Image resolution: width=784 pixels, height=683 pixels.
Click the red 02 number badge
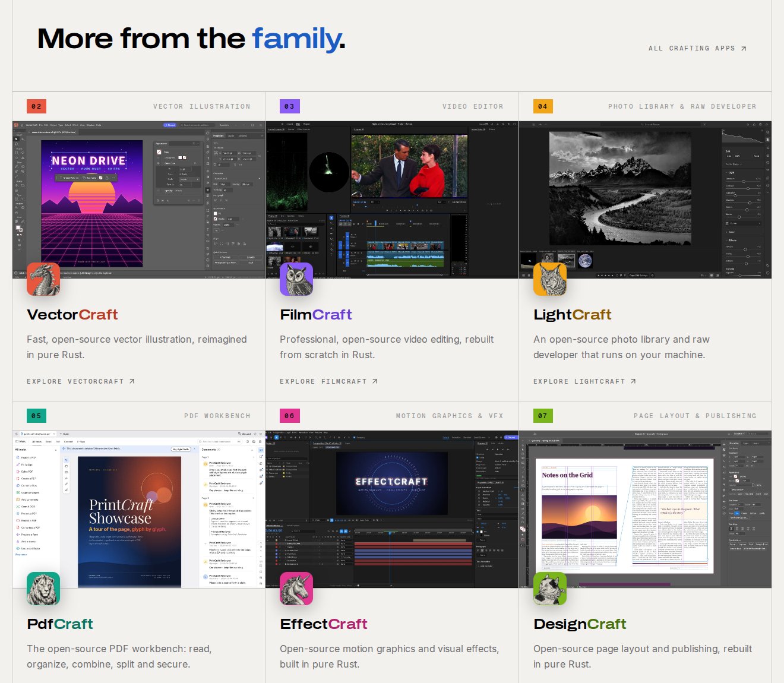pos(36,106)
